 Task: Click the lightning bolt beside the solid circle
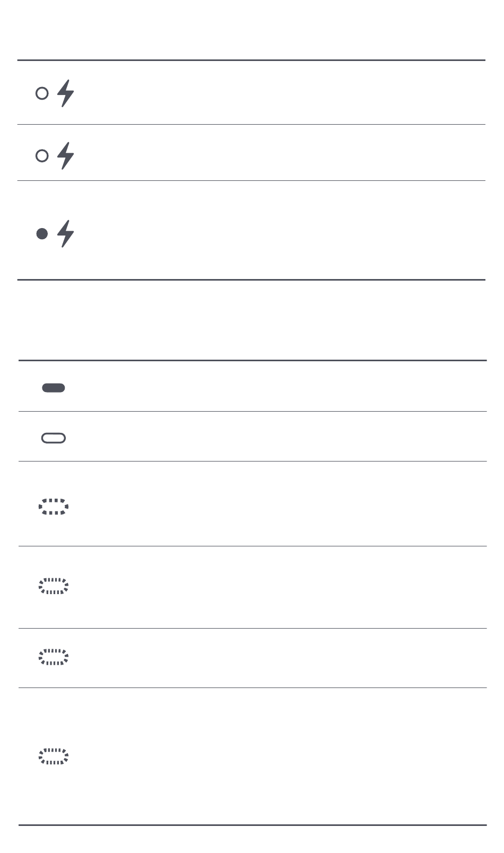[x=66, y=233]
